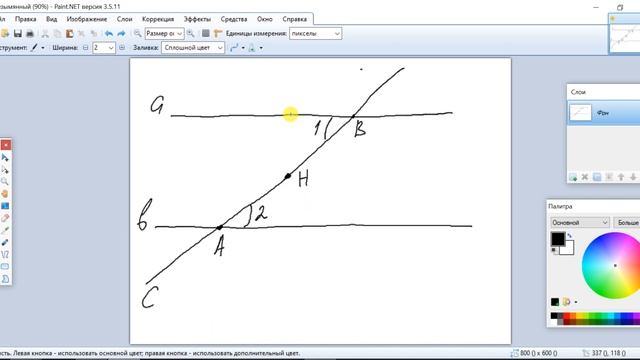Close the Tools window with red X

(x=6, y=145)
